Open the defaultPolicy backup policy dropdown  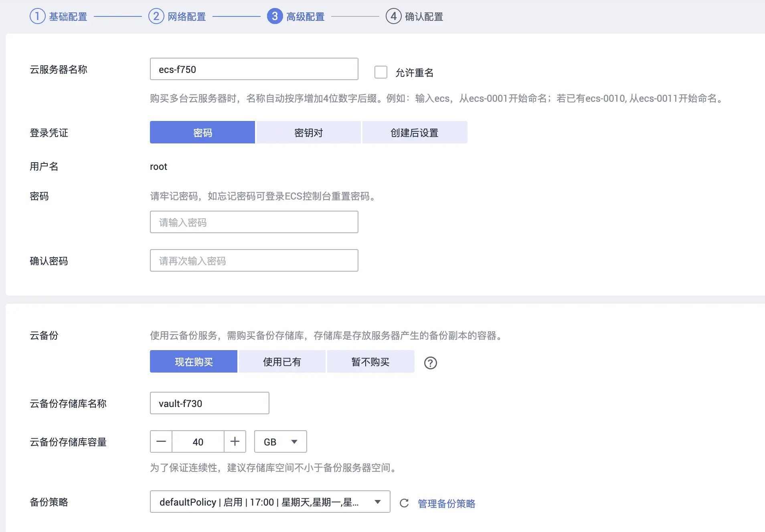pyautogui.click(x=270, y=502)
